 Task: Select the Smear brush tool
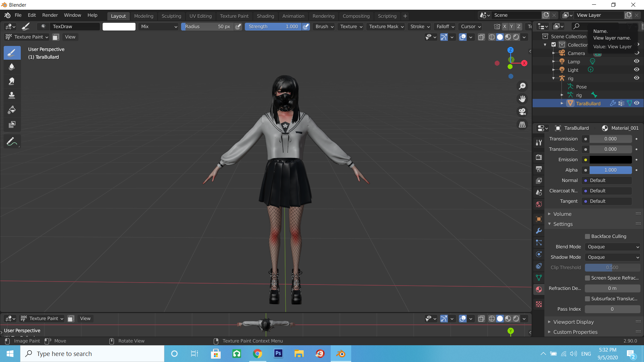click(12, 81)
